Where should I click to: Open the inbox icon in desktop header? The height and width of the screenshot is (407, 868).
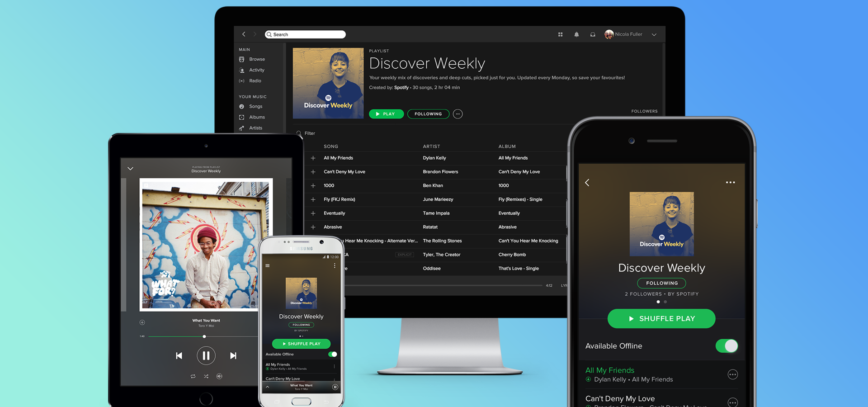[593, 34]
